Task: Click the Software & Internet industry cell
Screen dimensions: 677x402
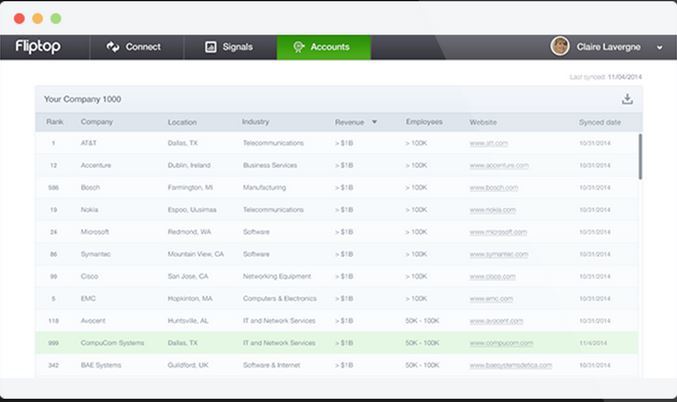Action: coord(272,365)
